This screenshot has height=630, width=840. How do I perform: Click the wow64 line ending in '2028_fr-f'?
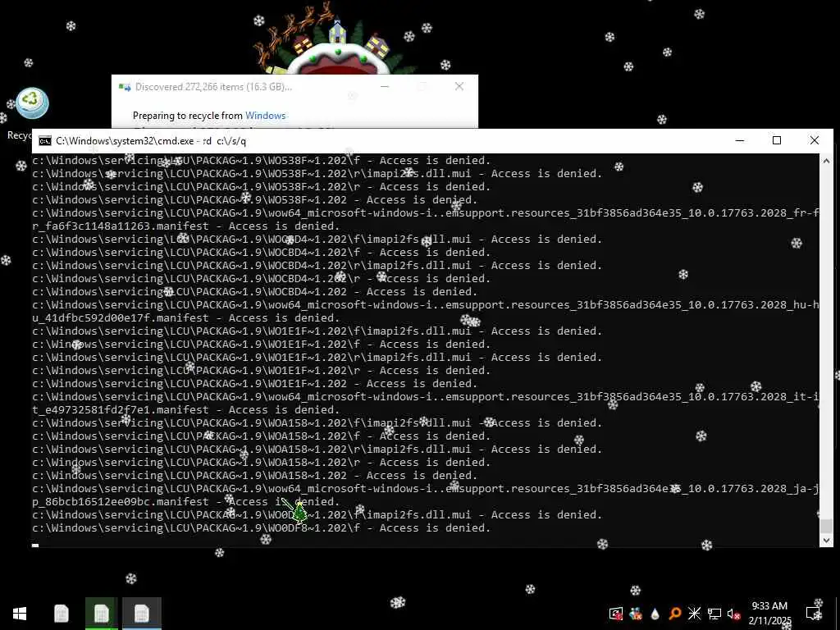click(x=426, y=212)
